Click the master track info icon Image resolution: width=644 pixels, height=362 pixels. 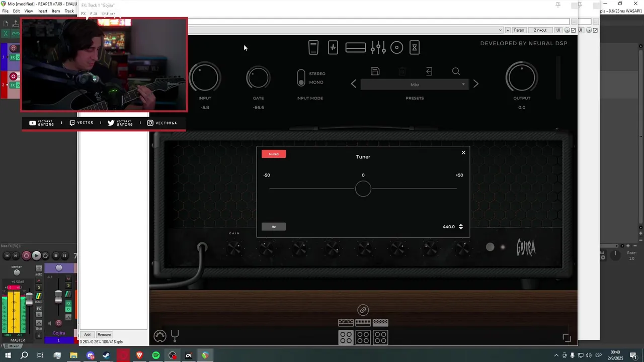pyautogui.click(x=39, y=336)
